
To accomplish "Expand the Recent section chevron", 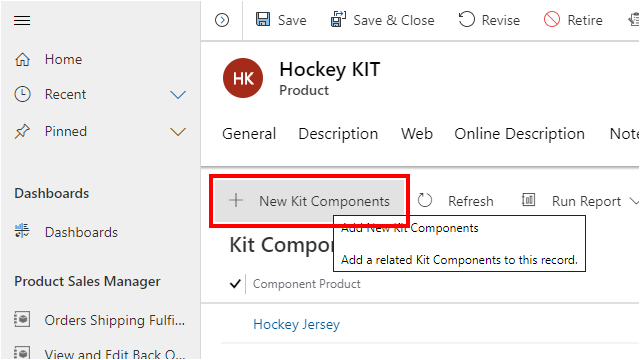I will [178, 95].
